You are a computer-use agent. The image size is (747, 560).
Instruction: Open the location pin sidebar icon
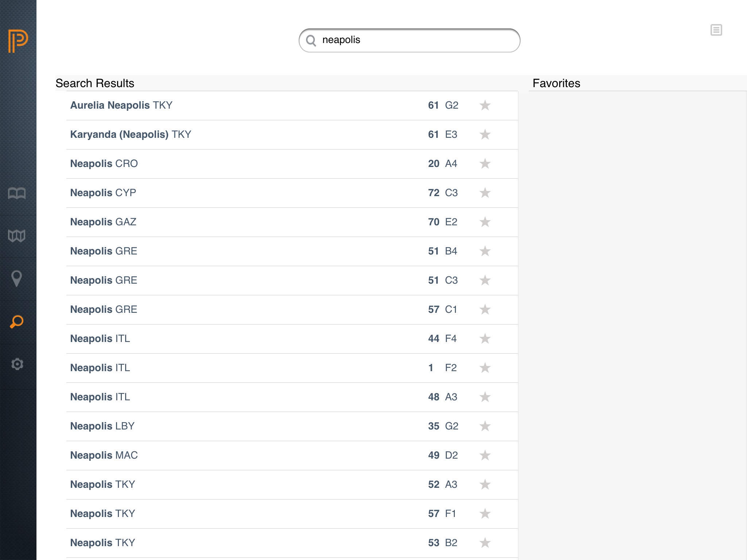click(17, 279)
